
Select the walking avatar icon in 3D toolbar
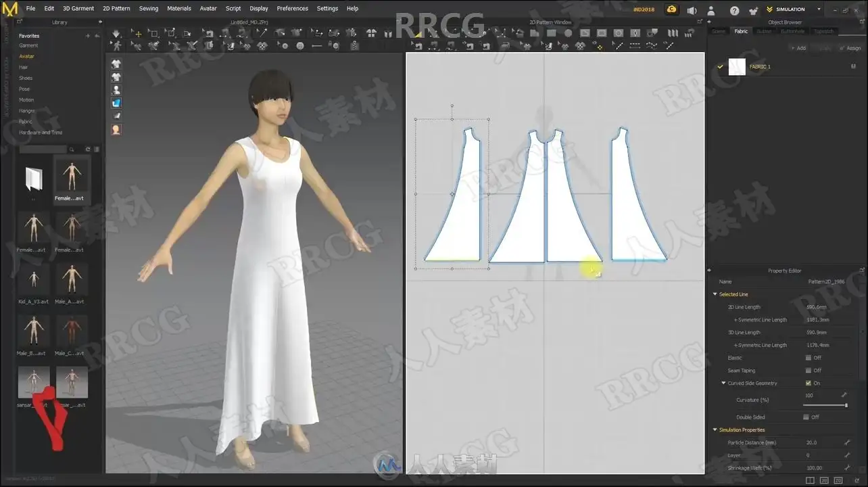coord(116,45)
